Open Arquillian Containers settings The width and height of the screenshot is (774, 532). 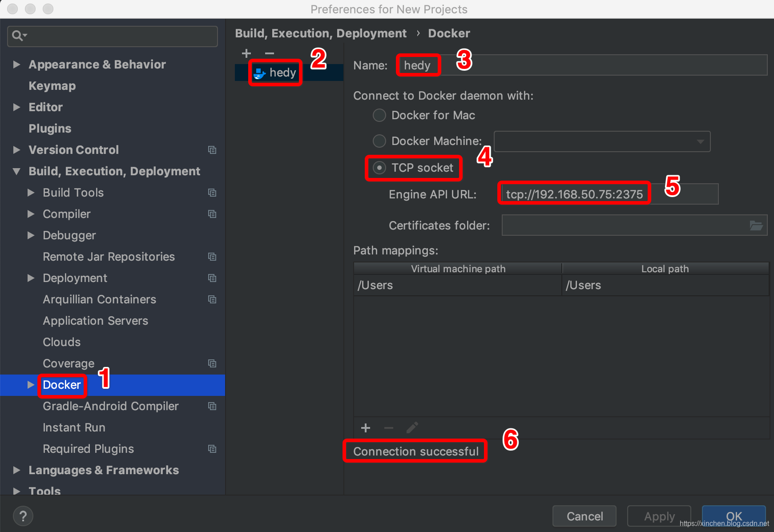tap(99, 299)
